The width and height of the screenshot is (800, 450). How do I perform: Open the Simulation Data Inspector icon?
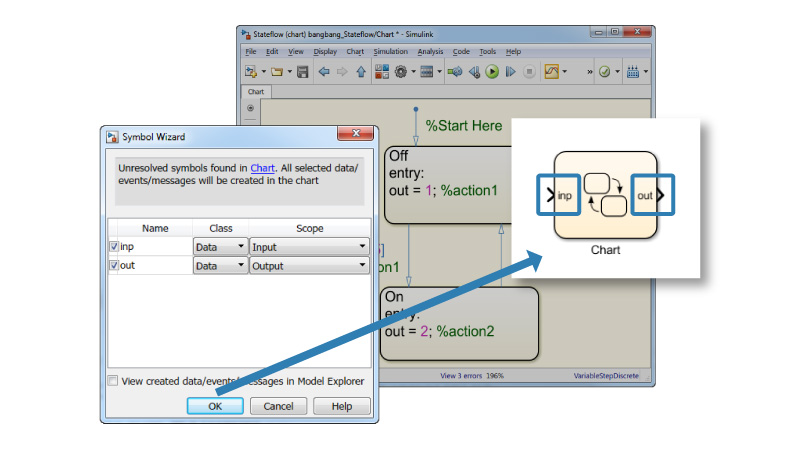[x=551, y=72]
